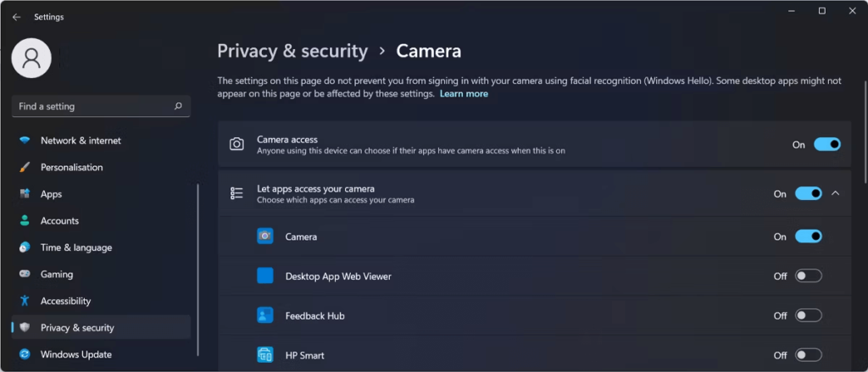Click the search magnifier icon
Viewport: 868px width, 372px height.
click(178, 106)
